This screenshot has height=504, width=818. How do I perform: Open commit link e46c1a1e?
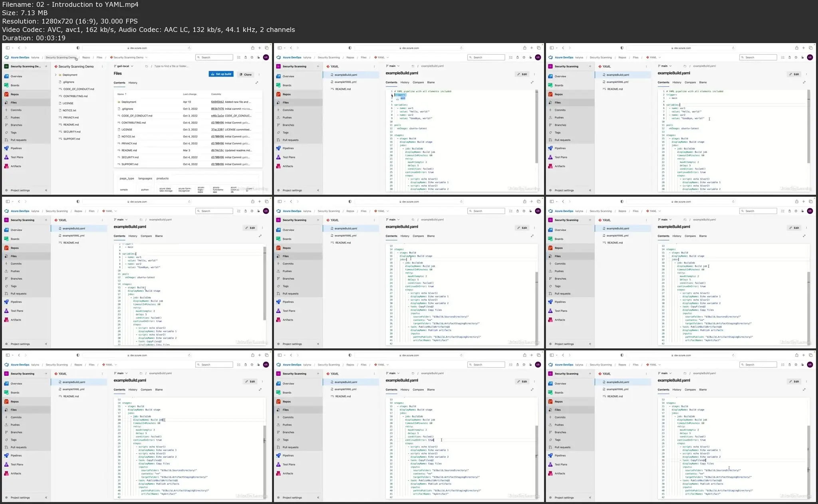coord(217,116)
